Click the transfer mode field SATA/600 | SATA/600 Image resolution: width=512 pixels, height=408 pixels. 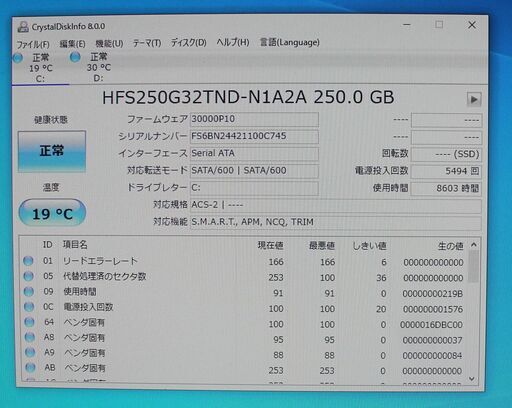click(254, 171)
